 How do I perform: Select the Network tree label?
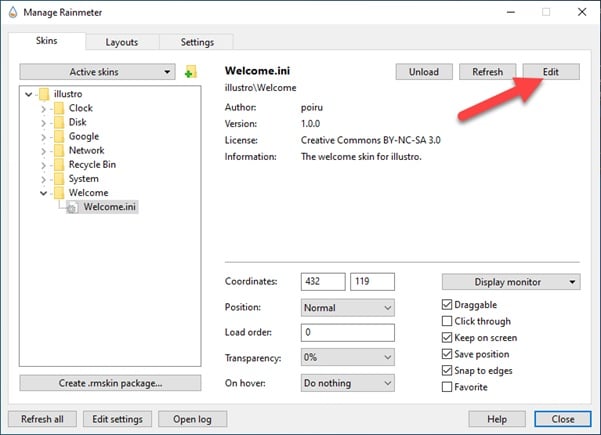point(87,150)
